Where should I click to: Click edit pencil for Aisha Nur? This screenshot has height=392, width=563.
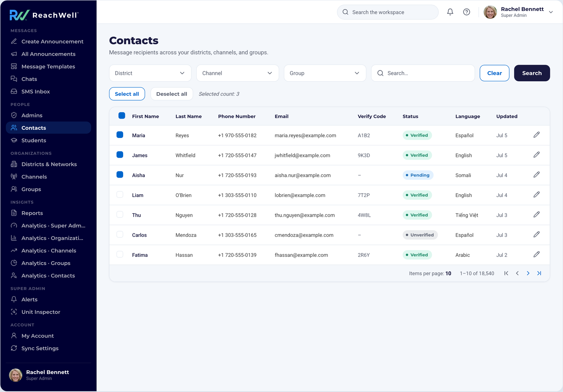537,175
